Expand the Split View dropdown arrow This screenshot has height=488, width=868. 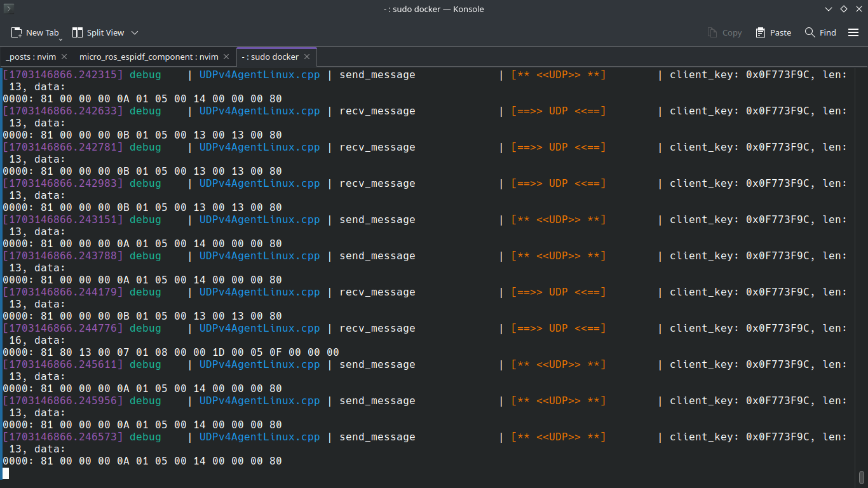(135, 32)
